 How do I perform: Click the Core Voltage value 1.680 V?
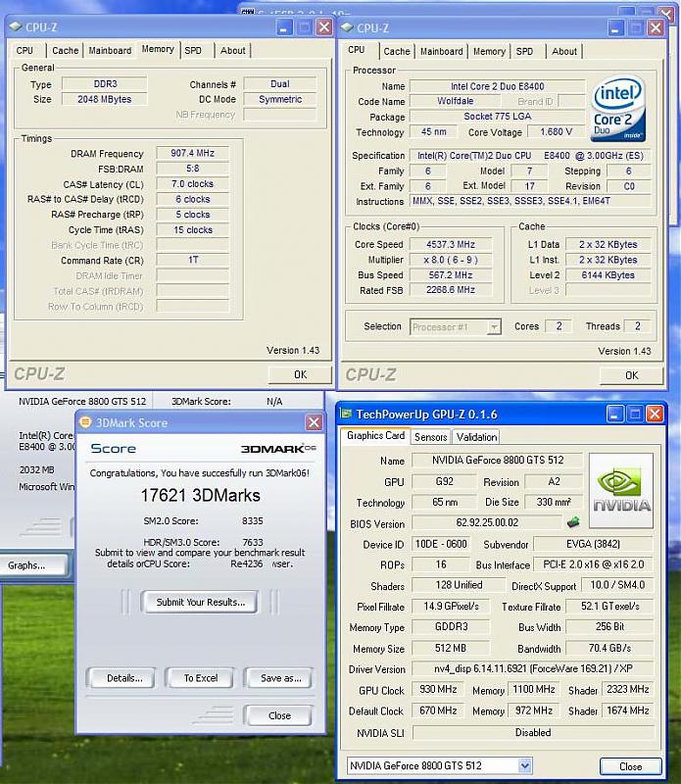(x=556, y=132)
